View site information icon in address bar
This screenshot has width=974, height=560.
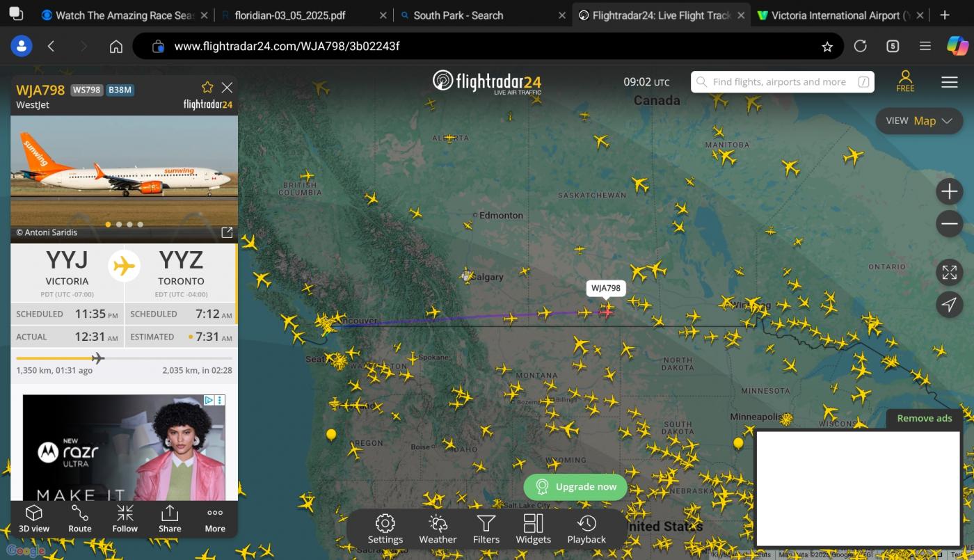(159, 47)
